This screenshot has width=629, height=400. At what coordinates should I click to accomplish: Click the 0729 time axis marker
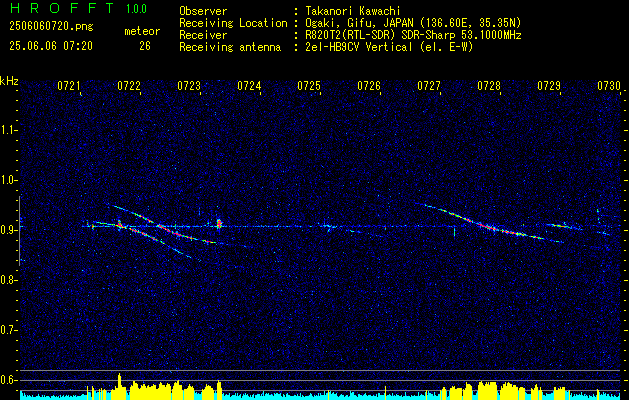[549, 86]
